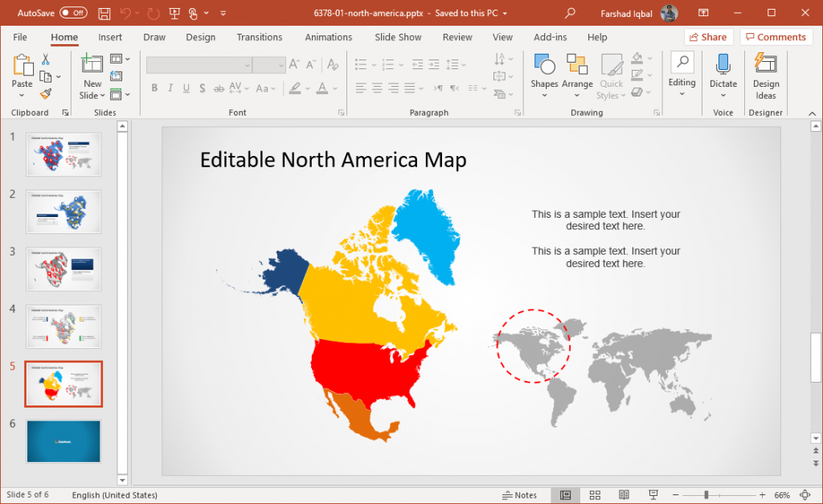Select slide 3 thumbnail

(x=63, y=269)
